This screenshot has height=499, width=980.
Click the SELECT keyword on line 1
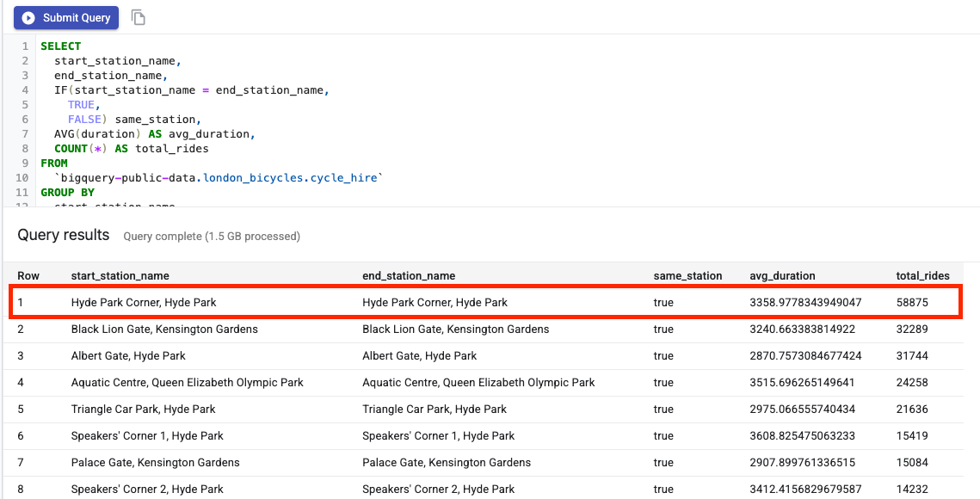(60, 46)
